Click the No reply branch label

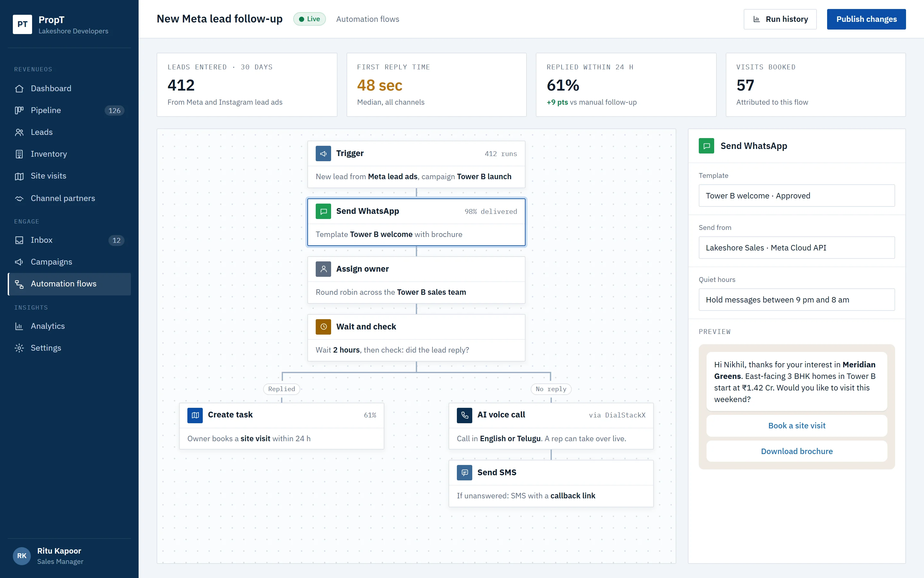click(551, 389)
